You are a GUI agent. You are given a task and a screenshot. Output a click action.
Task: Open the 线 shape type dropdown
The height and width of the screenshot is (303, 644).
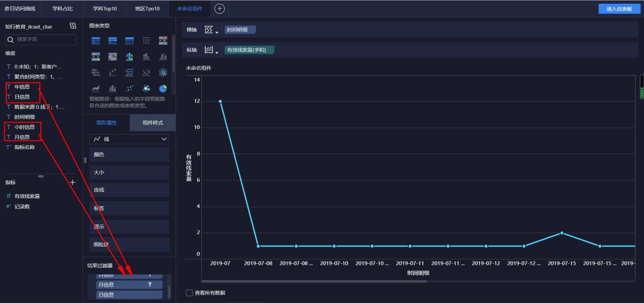tap(129, 139)
